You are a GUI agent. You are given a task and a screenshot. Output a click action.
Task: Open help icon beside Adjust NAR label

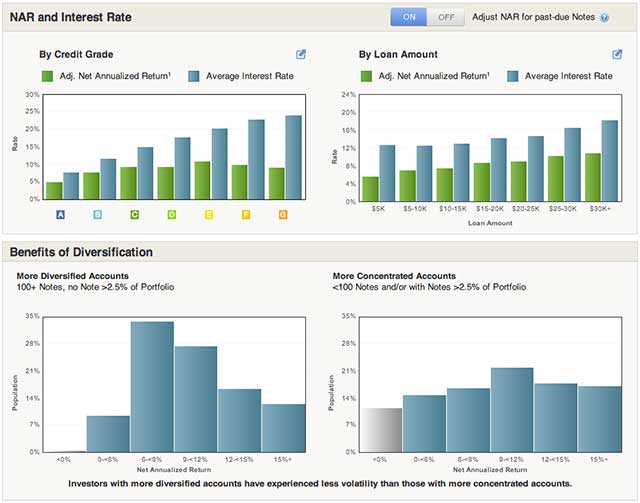604,18
